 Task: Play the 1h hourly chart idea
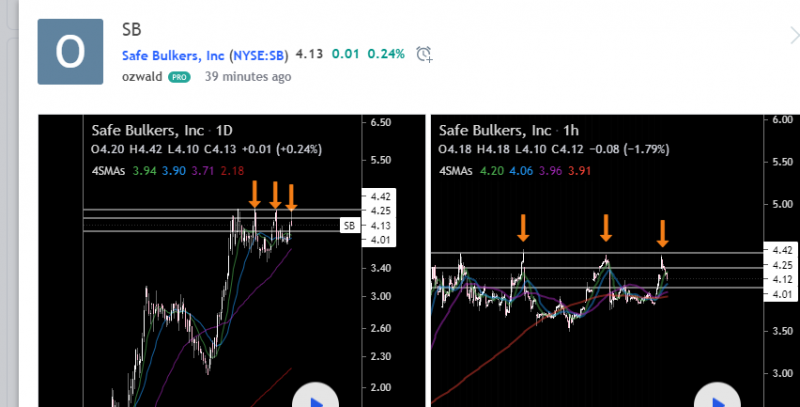point(714,398)
